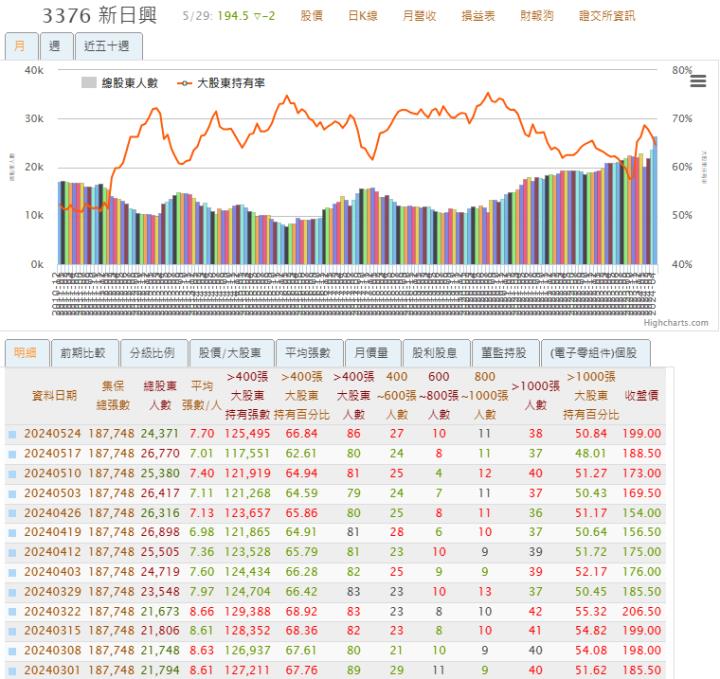This screenshot has width=720, height=679.
Task: Click shareholder count 26,770
Action: click(160, 454)
